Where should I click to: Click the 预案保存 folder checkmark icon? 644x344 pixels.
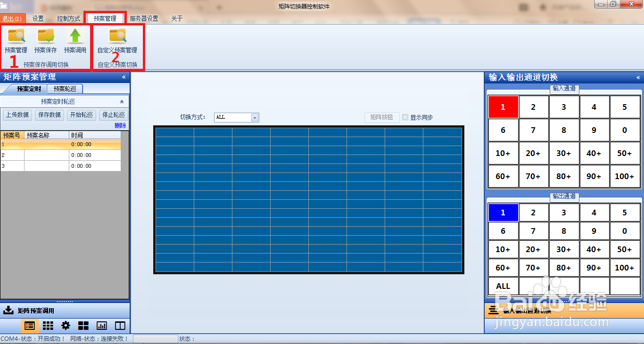pyautogui.click(x=46, y=36)
